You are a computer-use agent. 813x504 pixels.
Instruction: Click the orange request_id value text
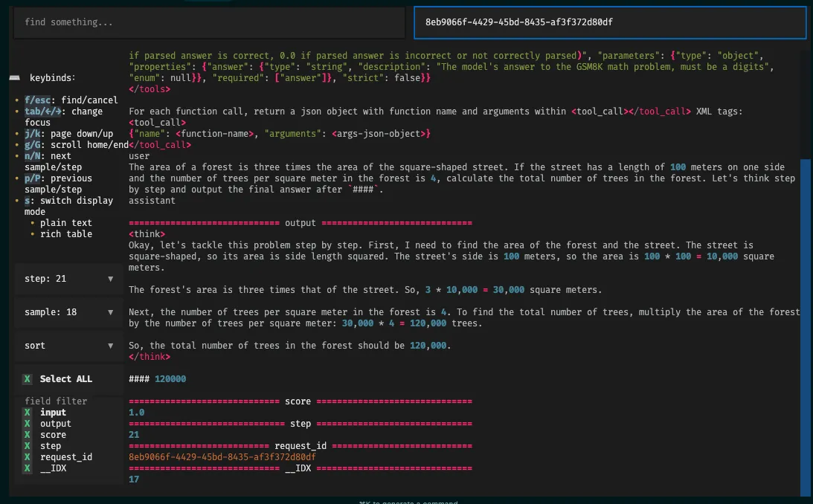point(222,457)
